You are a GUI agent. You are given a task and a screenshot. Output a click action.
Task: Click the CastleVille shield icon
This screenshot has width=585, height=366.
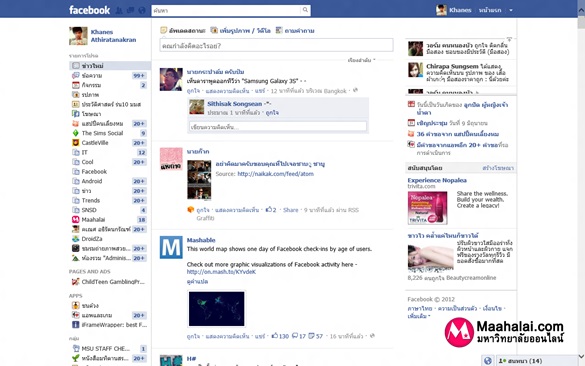click(76, 143)
